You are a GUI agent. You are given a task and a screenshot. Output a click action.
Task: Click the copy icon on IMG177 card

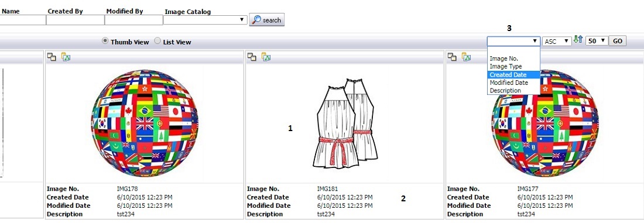tap(452, 57)
